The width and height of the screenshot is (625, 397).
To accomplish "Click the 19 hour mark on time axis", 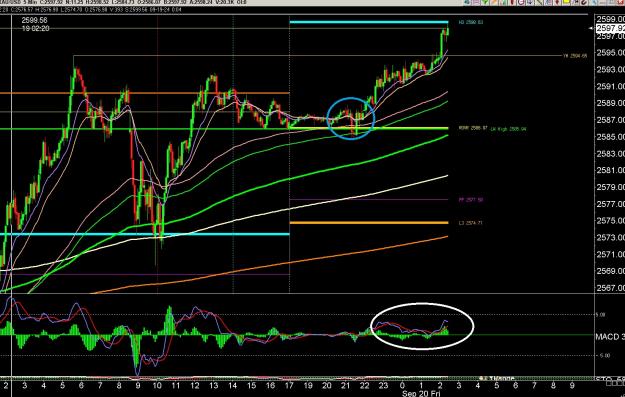I will coord(308,385).
